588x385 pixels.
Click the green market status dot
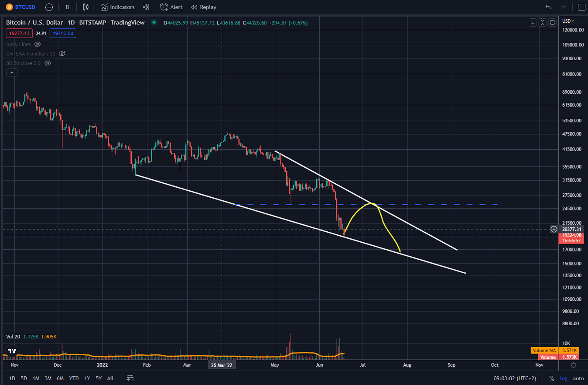click(154, 23)
